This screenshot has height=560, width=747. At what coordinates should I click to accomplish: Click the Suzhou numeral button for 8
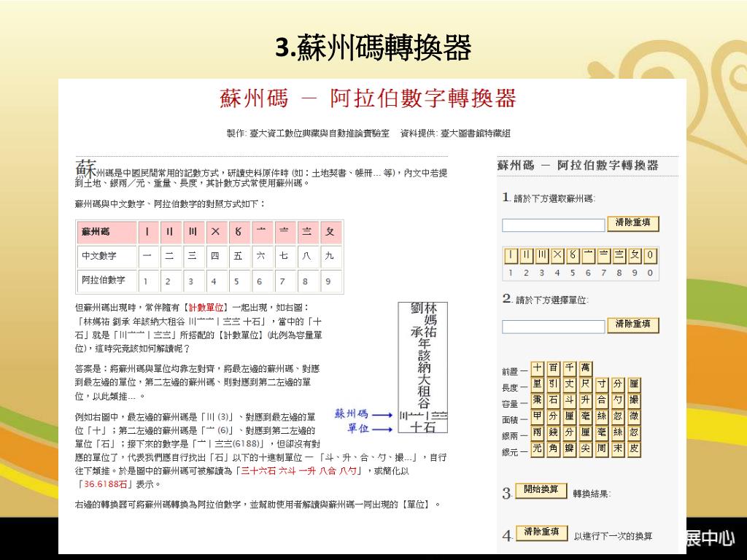click(x=619, y=256)
